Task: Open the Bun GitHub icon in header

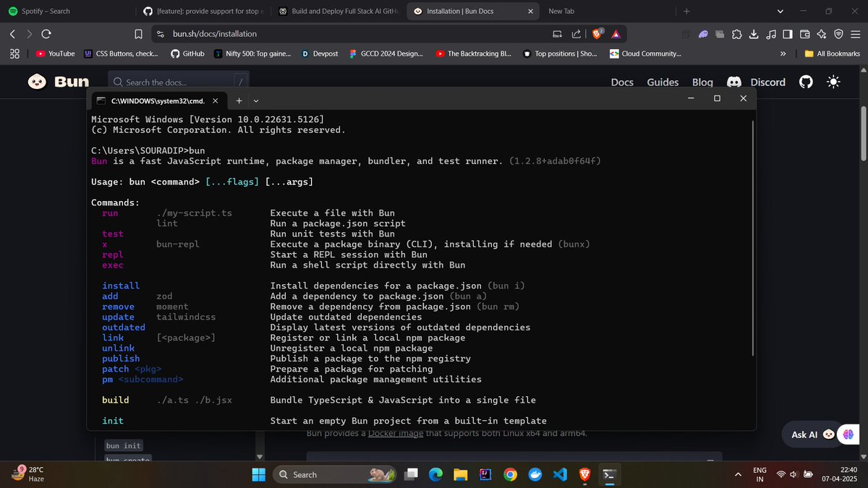Action: tap(806, 82)
